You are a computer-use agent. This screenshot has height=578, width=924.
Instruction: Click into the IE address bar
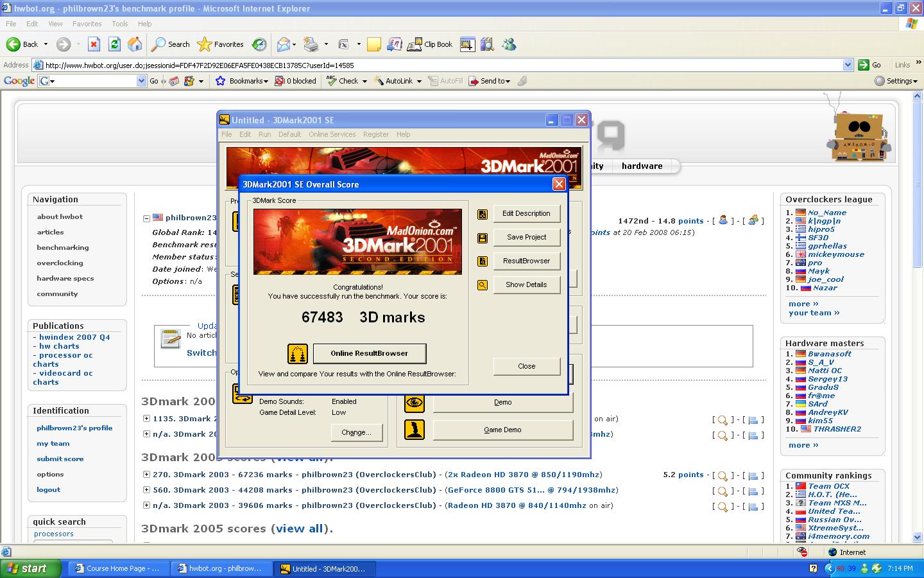tap(443, 65)
